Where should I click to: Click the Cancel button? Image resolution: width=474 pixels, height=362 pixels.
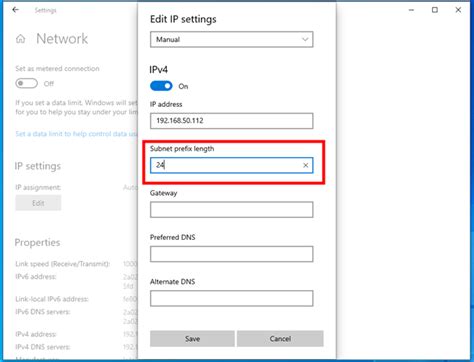pos(280,339)
